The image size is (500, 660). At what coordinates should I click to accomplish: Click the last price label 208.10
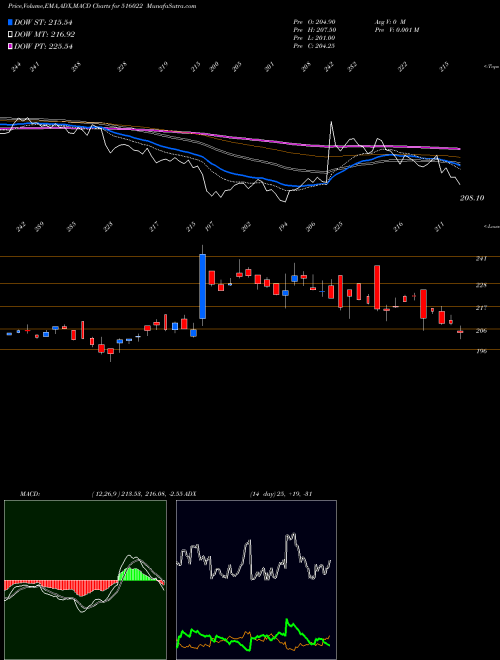click(472, 198)
